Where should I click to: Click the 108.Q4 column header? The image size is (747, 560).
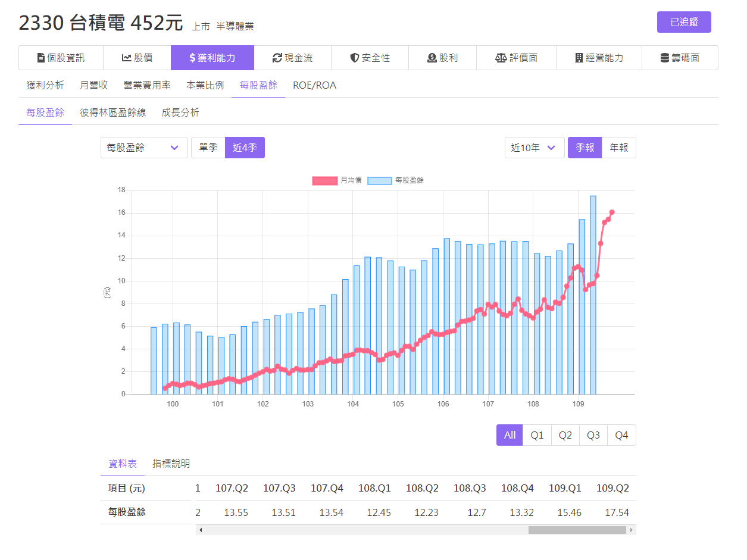pyautogui.click(x=517, y=488)
